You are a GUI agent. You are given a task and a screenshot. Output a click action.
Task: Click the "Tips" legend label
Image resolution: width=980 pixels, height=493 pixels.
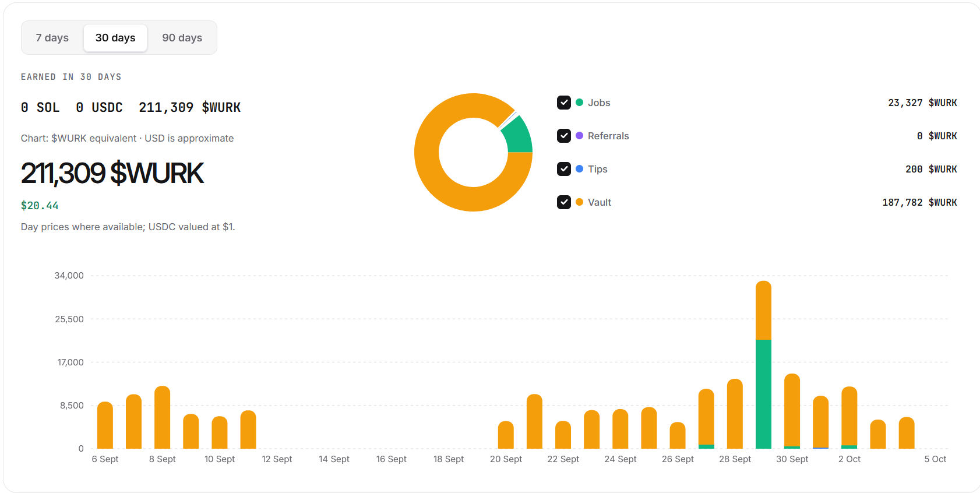click(598, 169)
